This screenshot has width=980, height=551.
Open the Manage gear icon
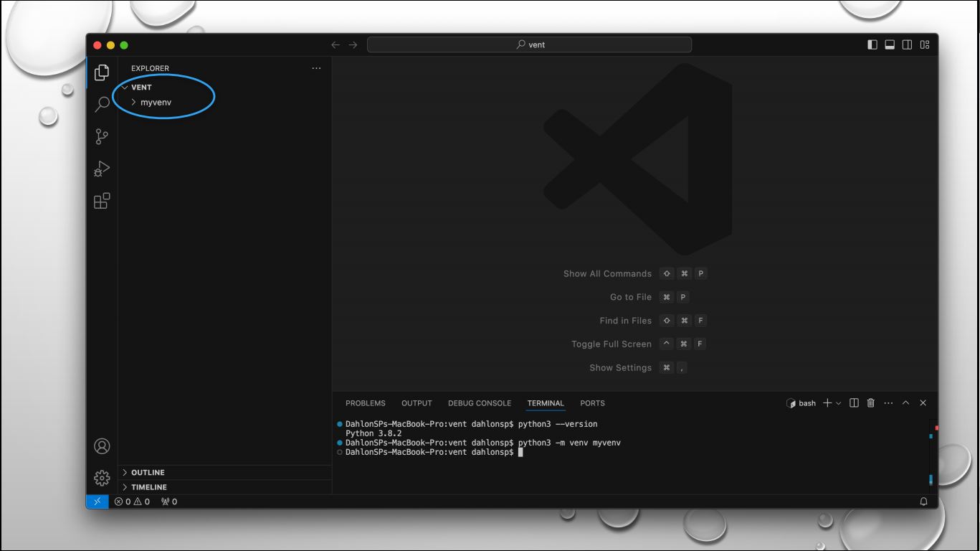pos(102,478)
